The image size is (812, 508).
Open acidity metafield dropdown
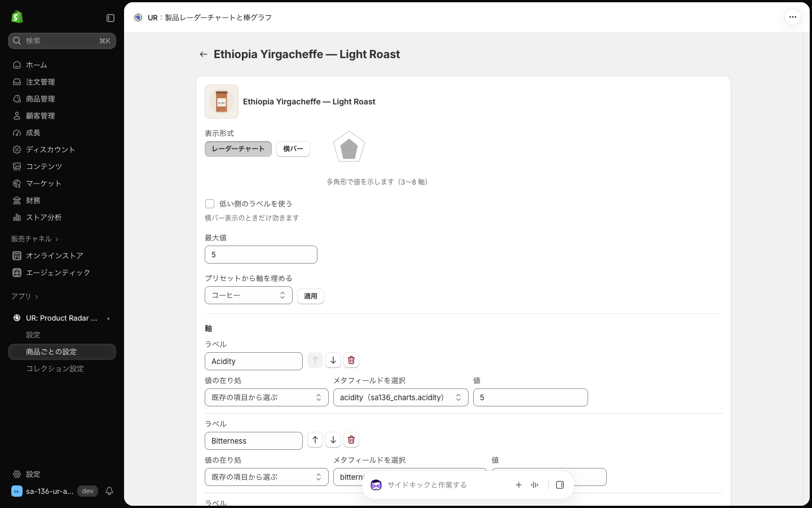[401, 397]
